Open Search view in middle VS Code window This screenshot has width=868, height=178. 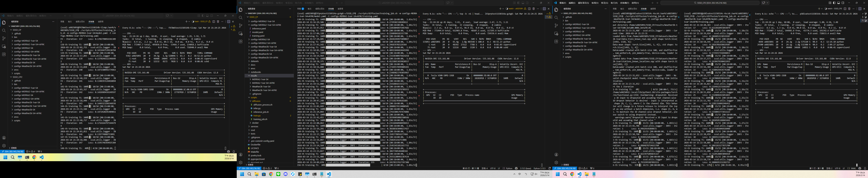pos(241,18)
